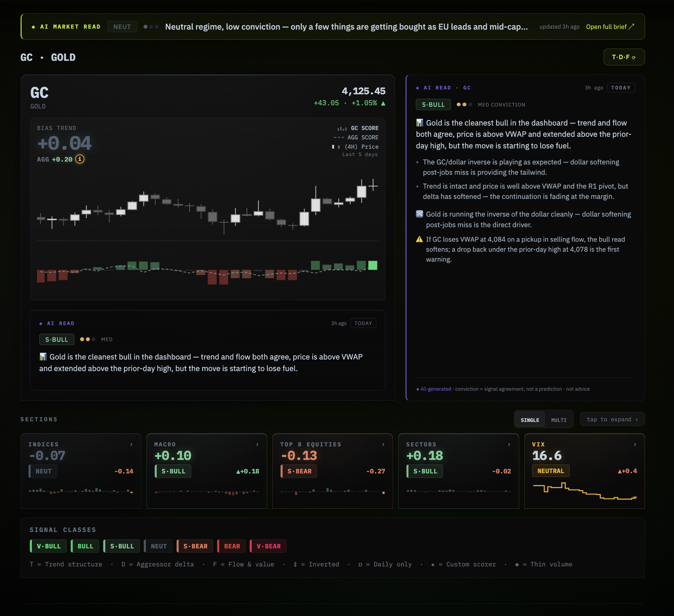Expand the SECTORS section chevron
The image size is (674, 616).
(x=509, y=444)
